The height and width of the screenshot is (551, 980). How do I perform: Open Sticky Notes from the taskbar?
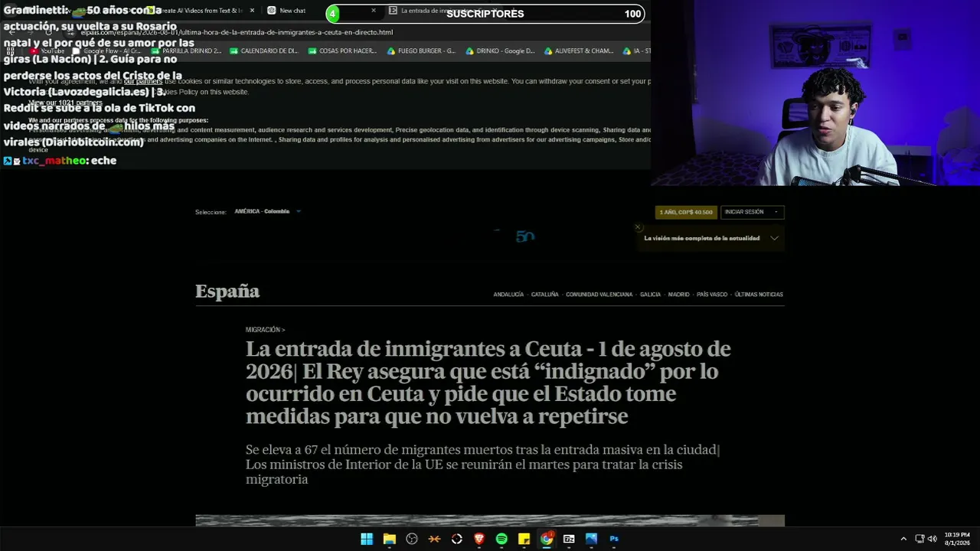point(524,539)
